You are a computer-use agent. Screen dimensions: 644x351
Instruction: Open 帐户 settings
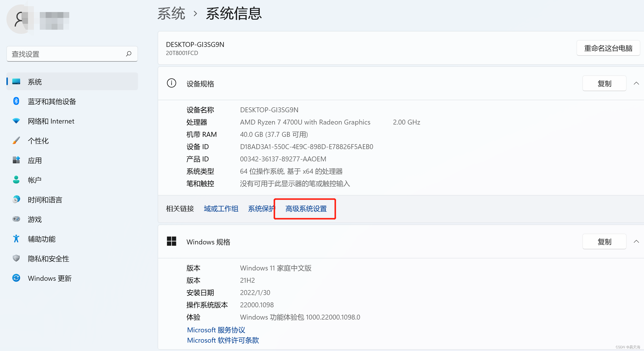[72, 180]
